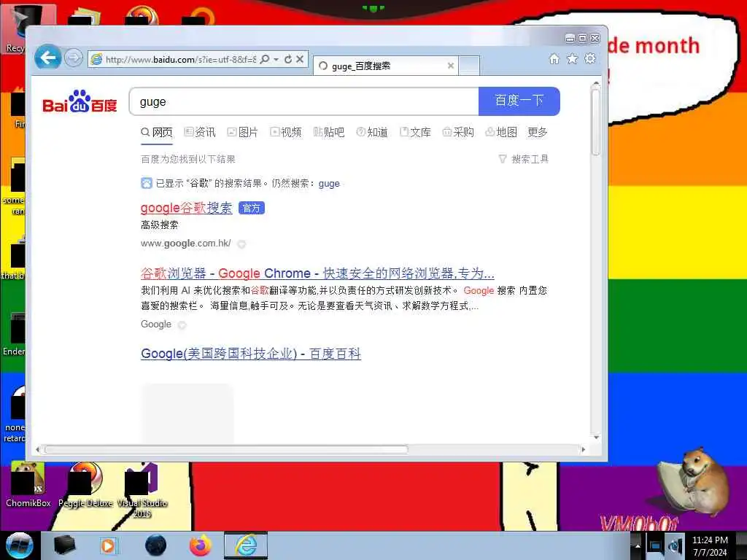Open the 贴吧 tab

(x=329, y=133)
